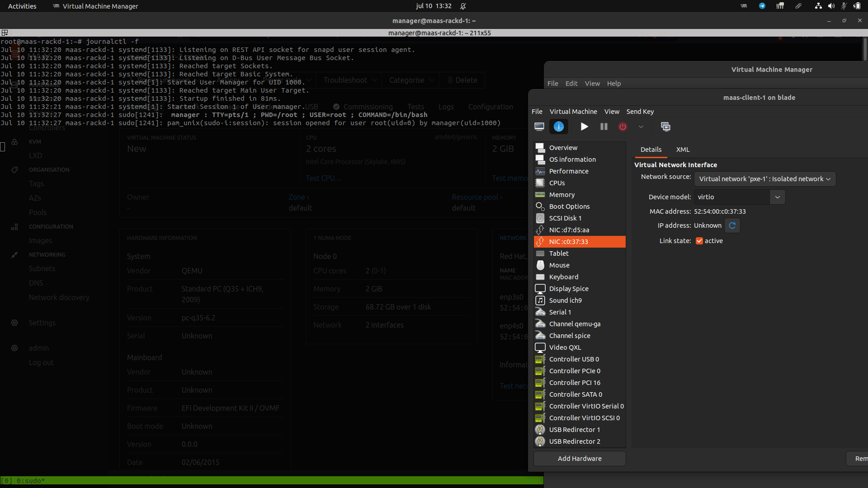868x488 pixels.
Task: Switch to the XML tab
Action: (x=683, y=150)
